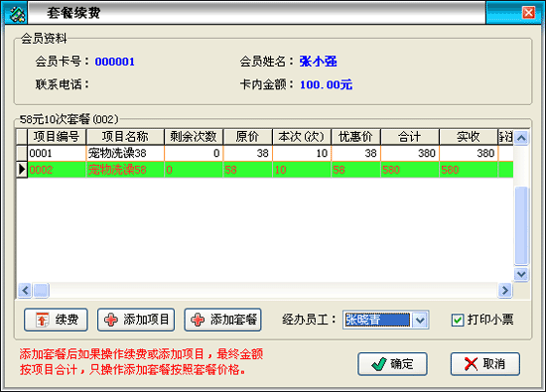Click the 项目名称 column header
Screen dimensions: 546x392
[x=125, y=137]
